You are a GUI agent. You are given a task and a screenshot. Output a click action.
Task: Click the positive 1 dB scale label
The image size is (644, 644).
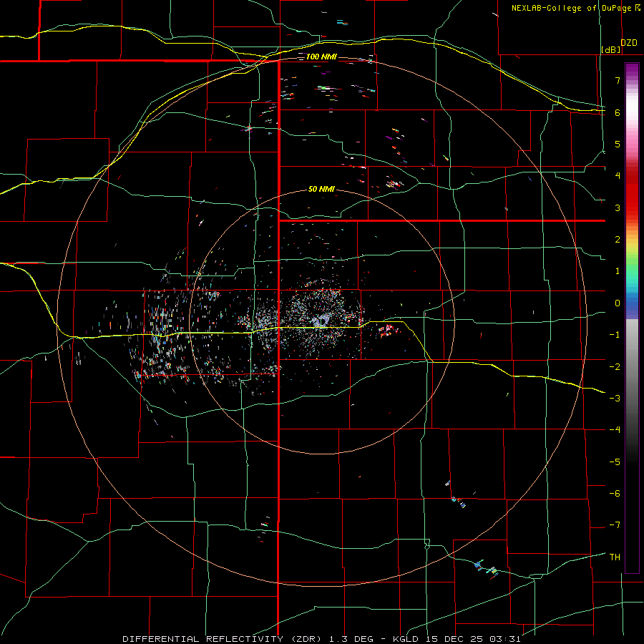tap(618, 271)
